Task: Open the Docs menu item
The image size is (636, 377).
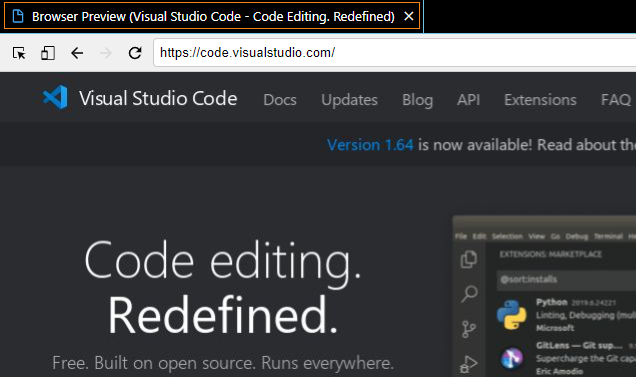Action: 280,99
